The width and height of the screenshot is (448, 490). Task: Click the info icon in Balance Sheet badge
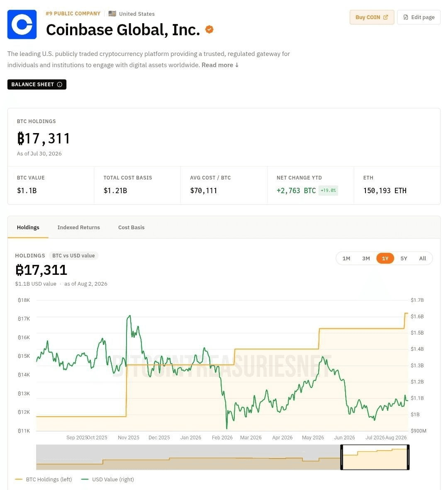click(60, 85)
